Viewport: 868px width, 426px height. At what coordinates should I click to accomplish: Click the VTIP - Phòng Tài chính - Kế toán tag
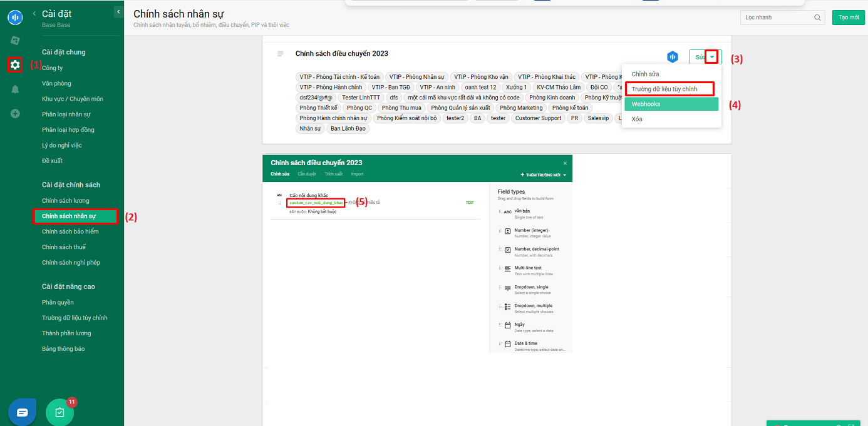[x=339, y=77]
